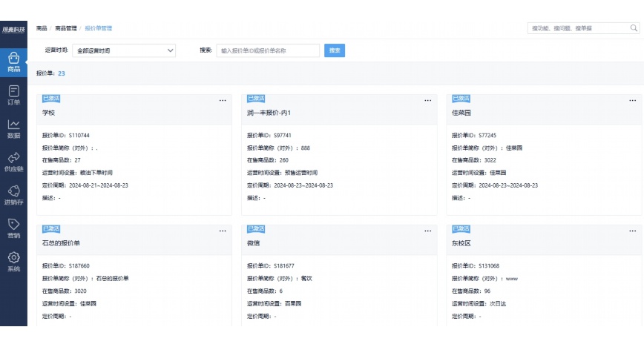644x347 pixels.
Task: Click the quotation count 23
Action: (61, 73)
